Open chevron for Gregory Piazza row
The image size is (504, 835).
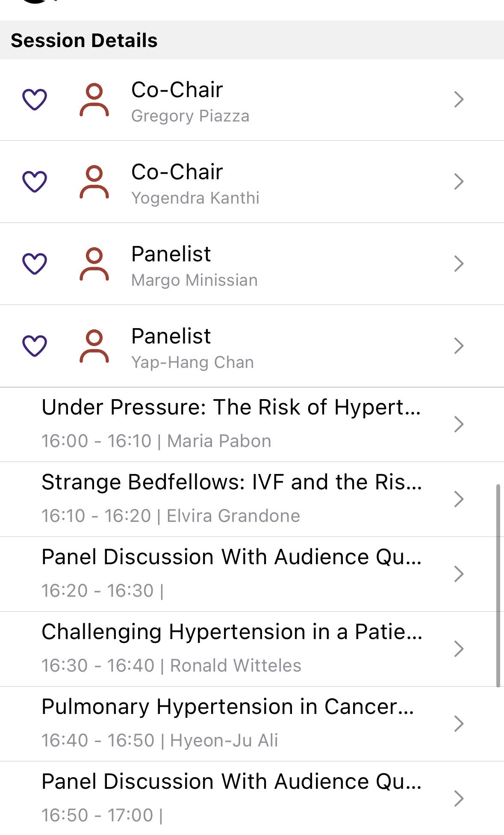pyautogui.click(x=459, y=100)
